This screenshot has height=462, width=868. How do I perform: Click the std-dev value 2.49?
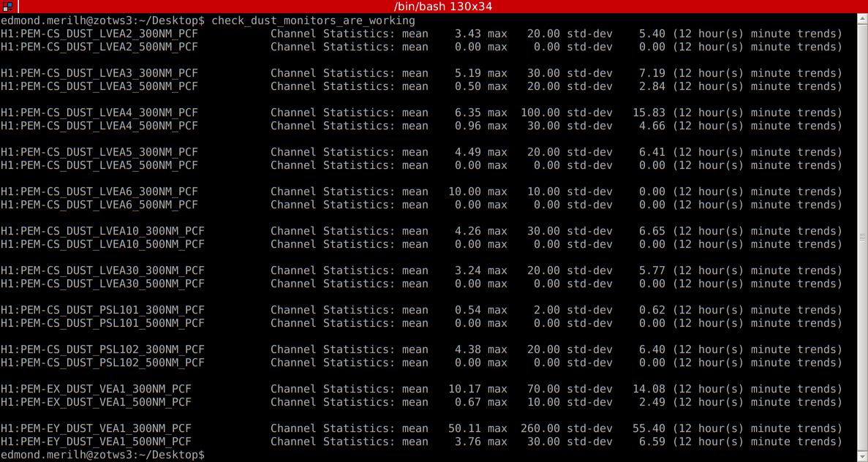652,402
